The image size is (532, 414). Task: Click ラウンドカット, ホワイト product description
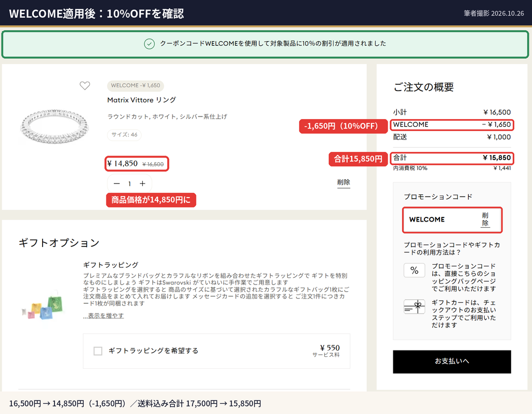point(167,117)
